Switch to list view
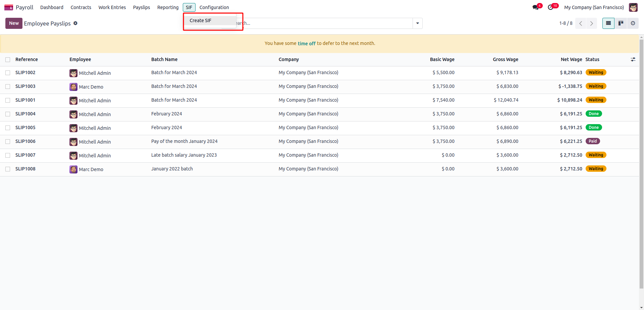 pyautogui.click(x=608, y=23)
